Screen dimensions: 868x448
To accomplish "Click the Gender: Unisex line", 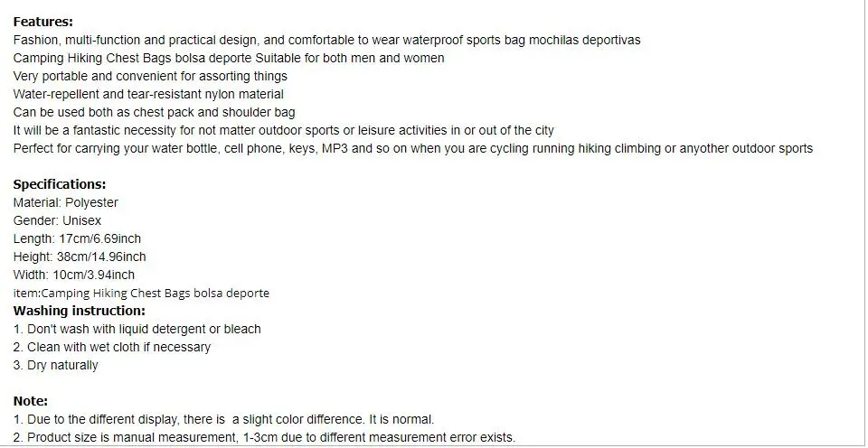I will point(57,220).
